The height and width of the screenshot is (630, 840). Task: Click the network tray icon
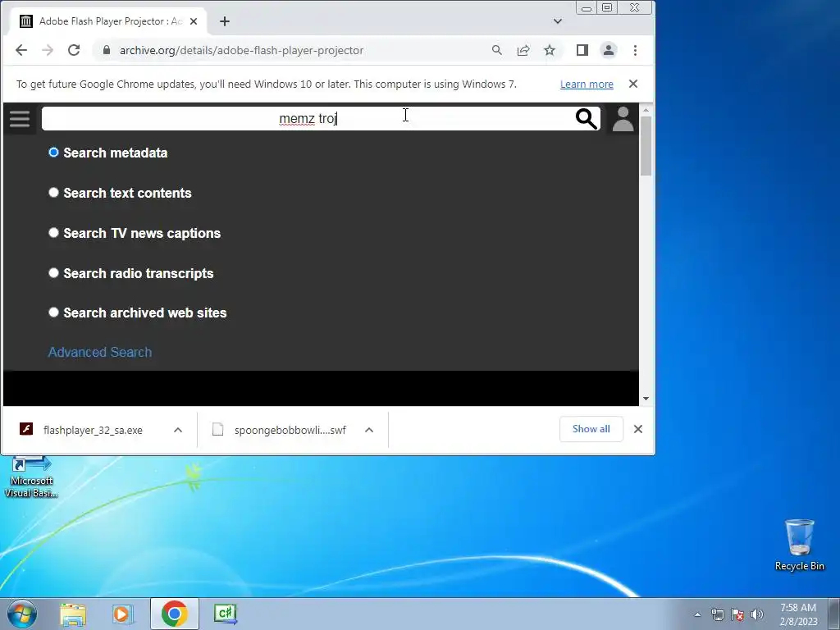pyautogui.click(x=717, y=614)
